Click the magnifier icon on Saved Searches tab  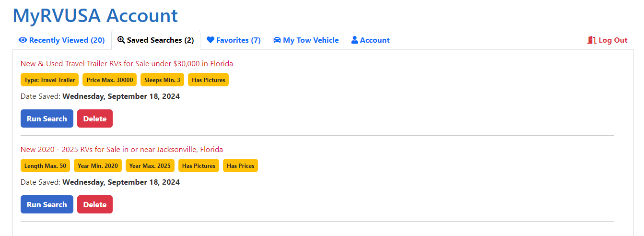[121, 40]
